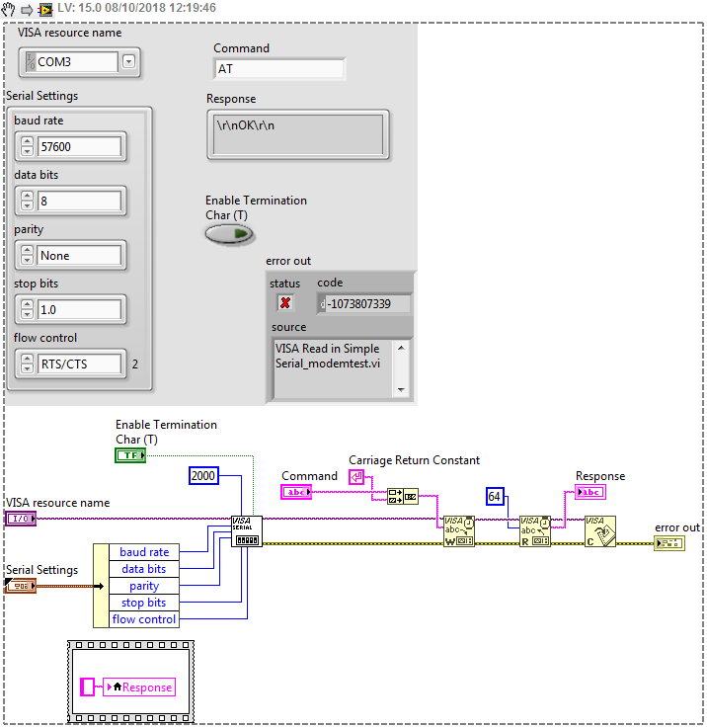Click the baud rate value 57600

78,147
